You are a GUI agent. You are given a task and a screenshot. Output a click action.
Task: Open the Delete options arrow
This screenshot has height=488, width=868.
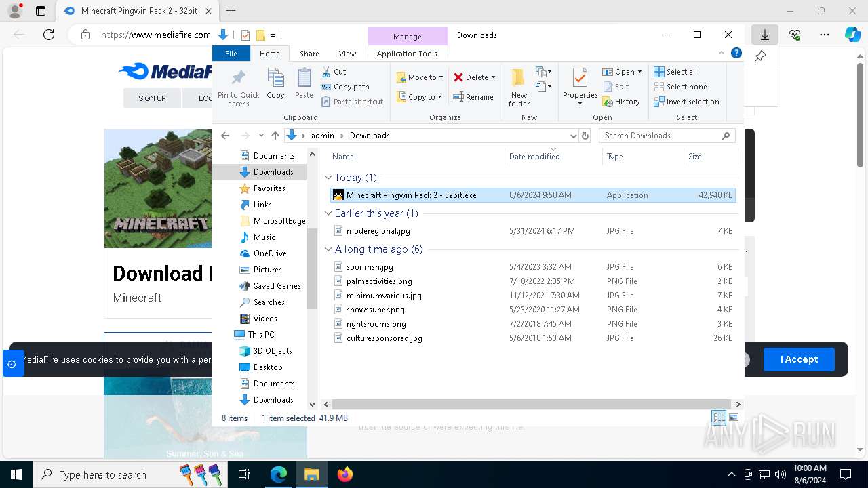[493, 77]
